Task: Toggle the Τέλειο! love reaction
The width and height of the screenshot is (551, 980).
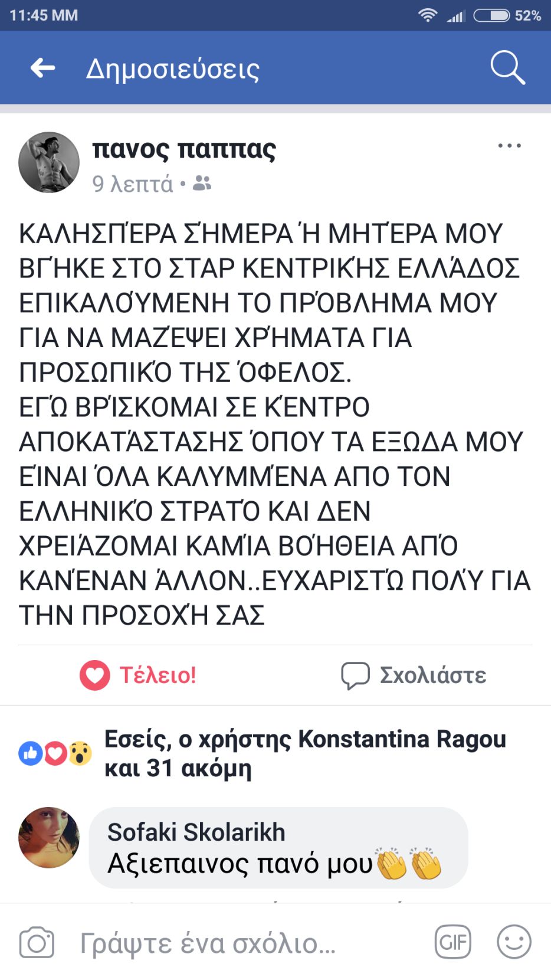Action: click(138, 675)
